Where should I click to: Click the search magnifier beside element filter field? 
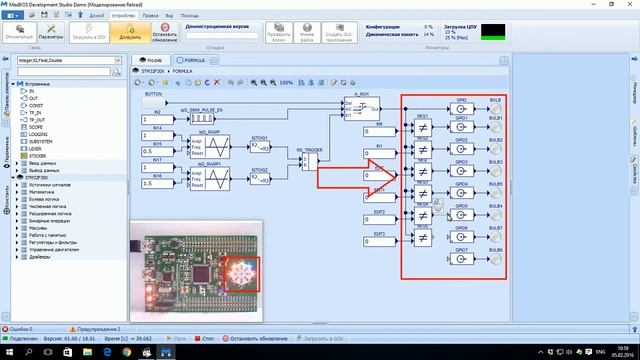pyautogui.click(x=117, y=72)
